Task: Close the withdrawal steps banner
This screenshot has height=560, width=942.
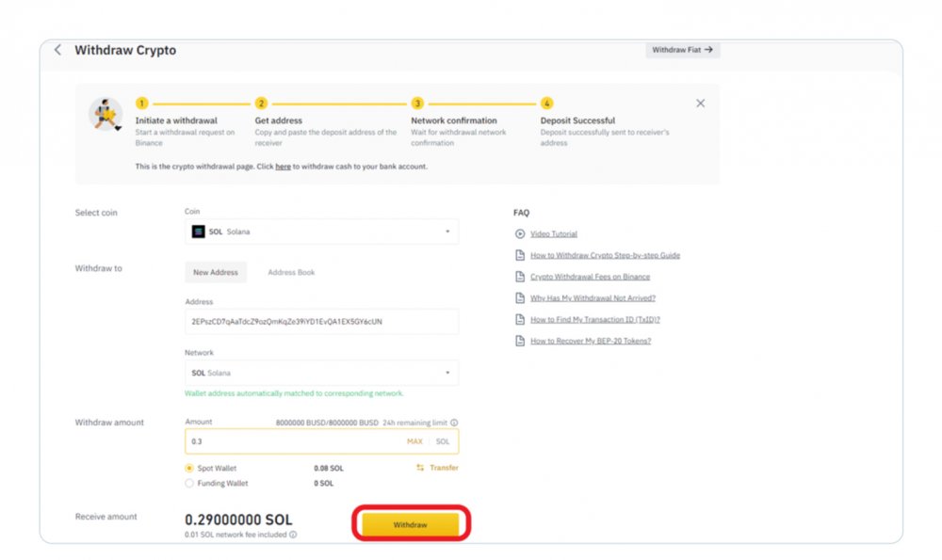Action: 701,104
